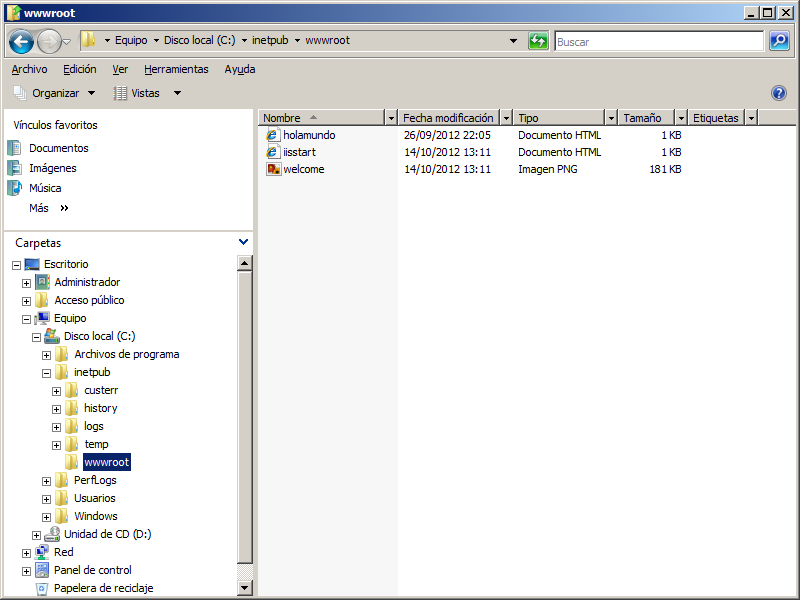Click the Documentos favorite link
Viewport: 800px width, 600px height.
49,146
